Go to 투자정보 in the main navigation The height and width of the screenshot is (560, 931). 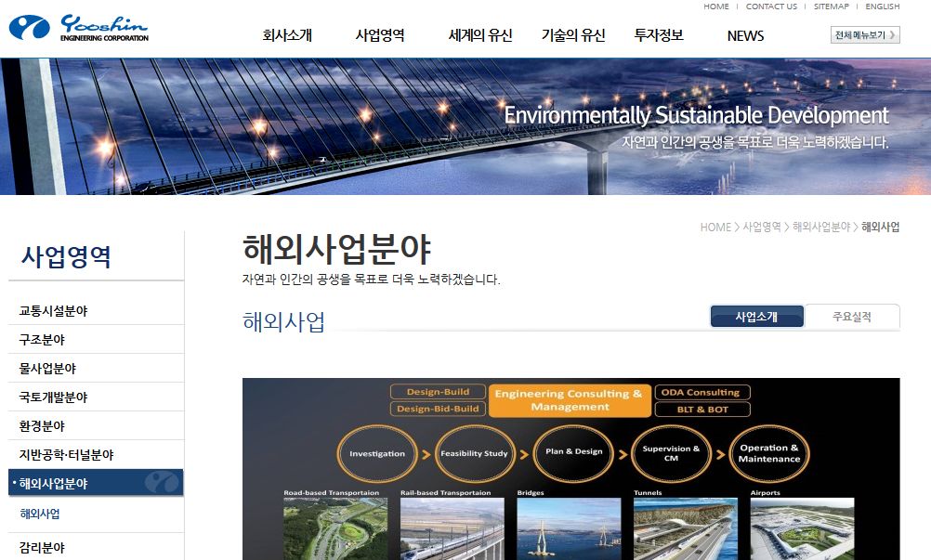(659, 35)
